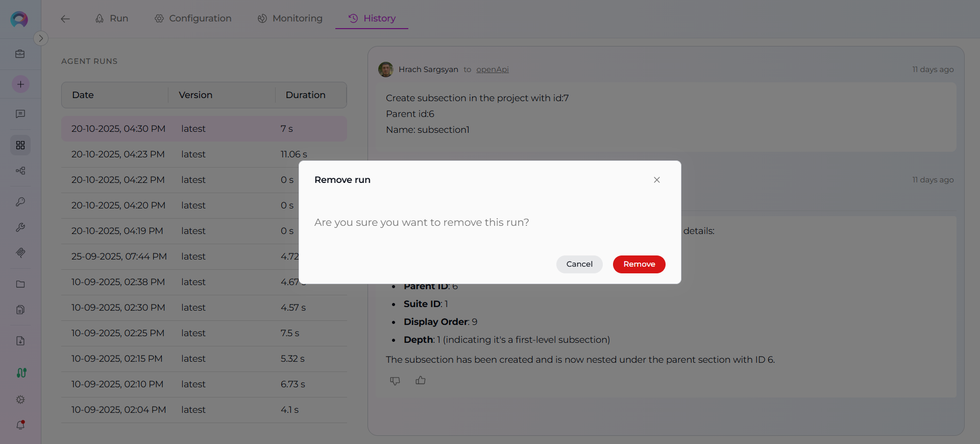This screenshot has height=444, width=980.
Task: Open the Configuration tab
Action: coord(193,18)
